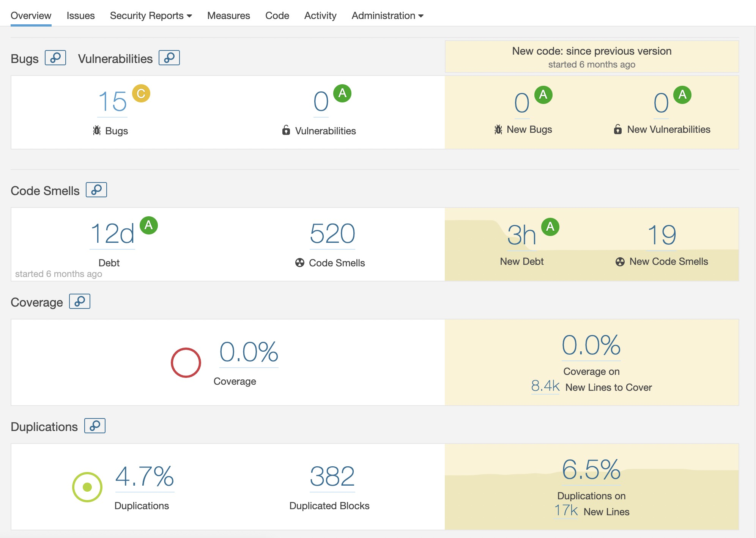Open Coverage bubble chart icon
This screenshot has height=538, width=756.
[80, 301]
